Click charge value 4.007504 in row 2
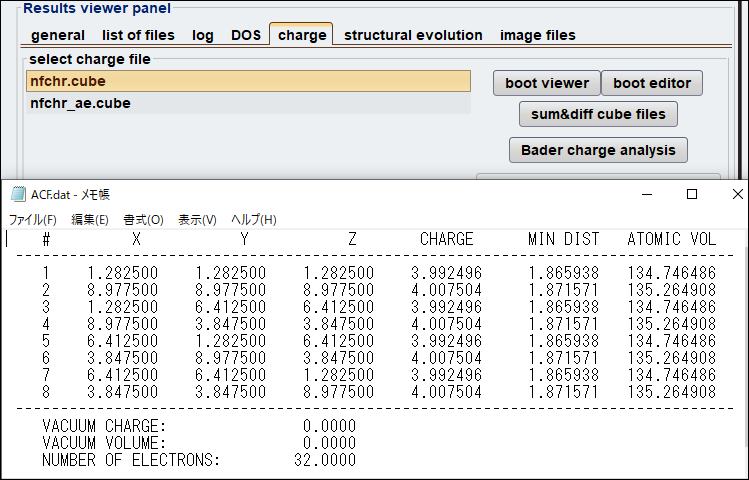The height and width of the screenshot is (480, 749). point(447,290)
